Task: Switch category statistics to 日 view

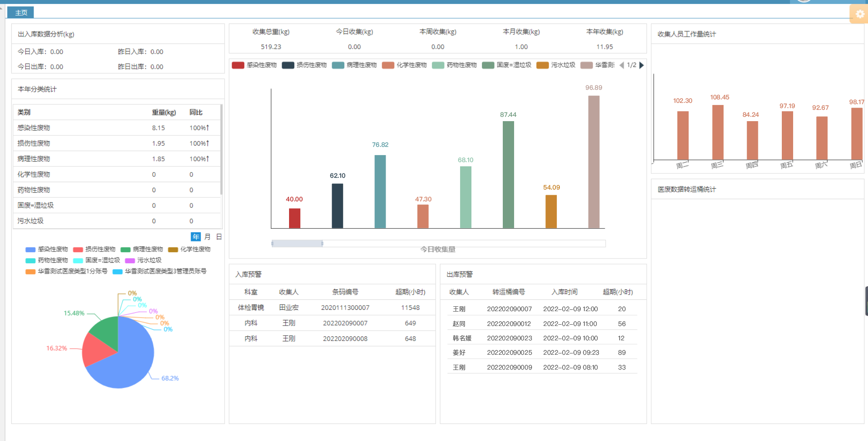Action: 219,237
